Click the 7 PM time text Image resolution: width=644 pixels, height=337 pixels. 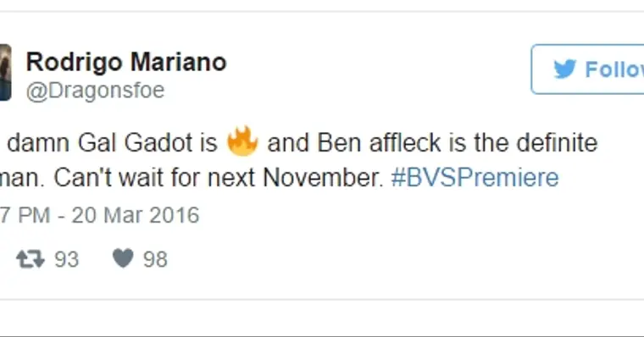[x=25, y=215]
